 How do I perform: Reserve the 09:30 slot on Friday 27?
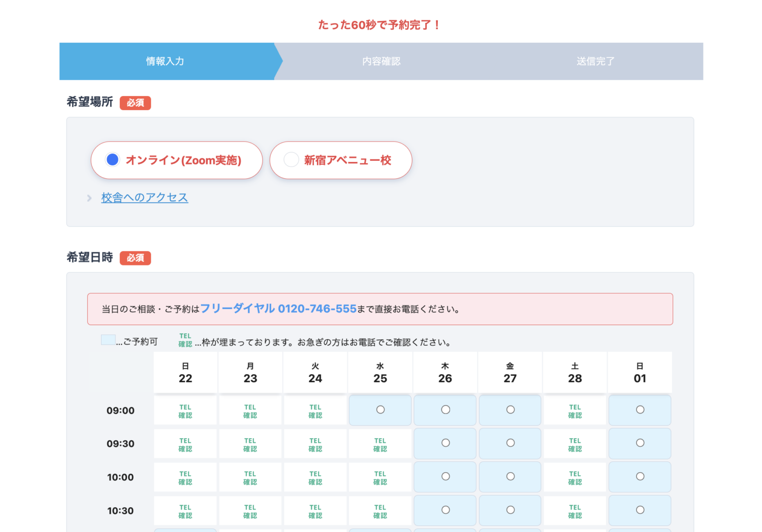pyautogui.click(x=510, y=443)
